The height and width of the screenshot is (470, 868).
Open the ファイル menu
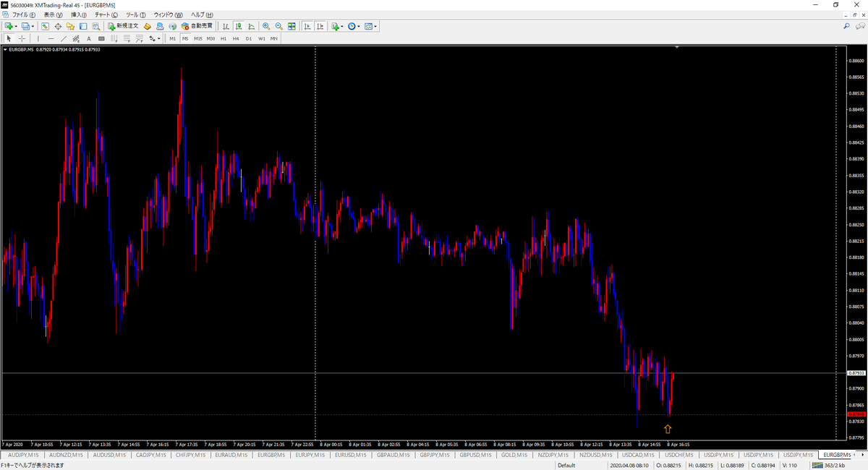coord(24,14)
